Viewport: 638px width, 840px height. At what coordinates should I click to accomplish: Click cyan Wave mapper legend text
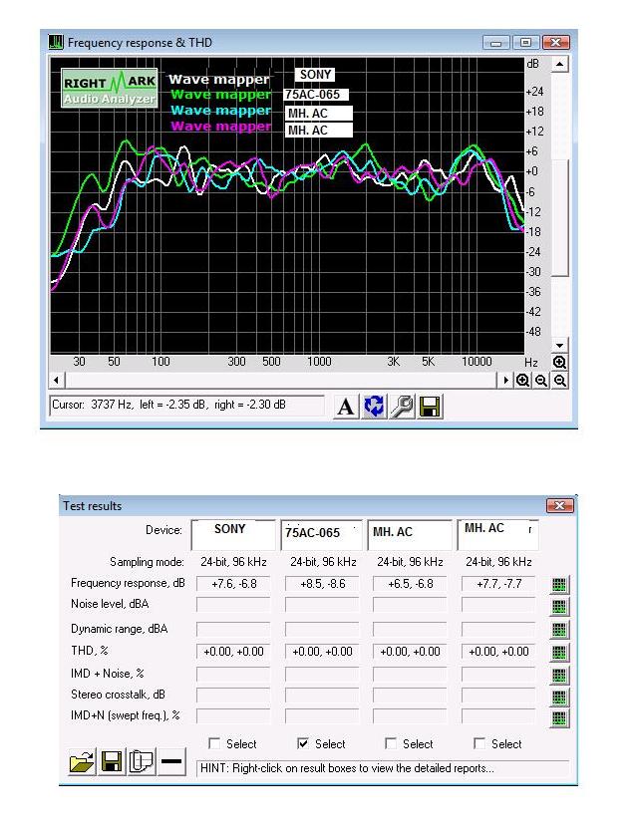pyautogui.click(x=221, y=111)
